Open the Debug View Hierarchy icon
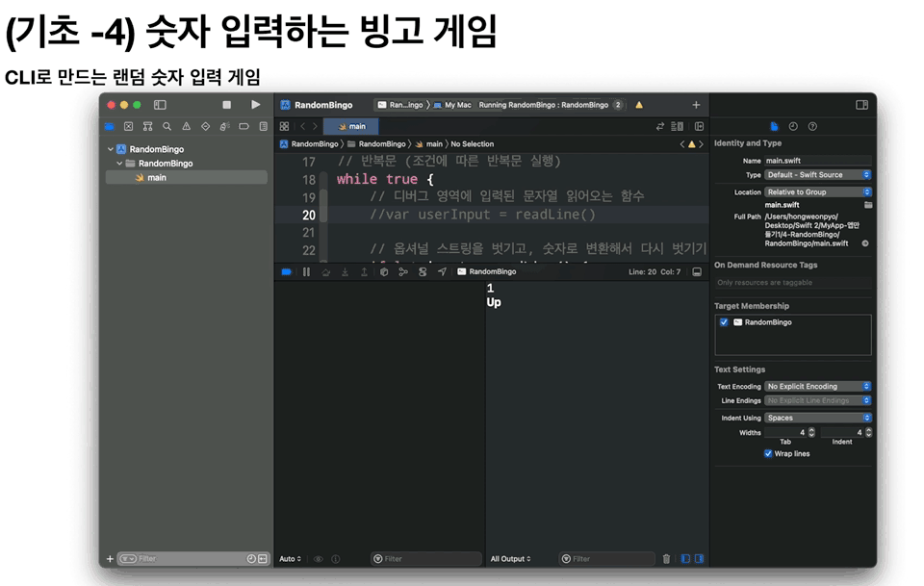The image size is (924, 586). (384, 271)
